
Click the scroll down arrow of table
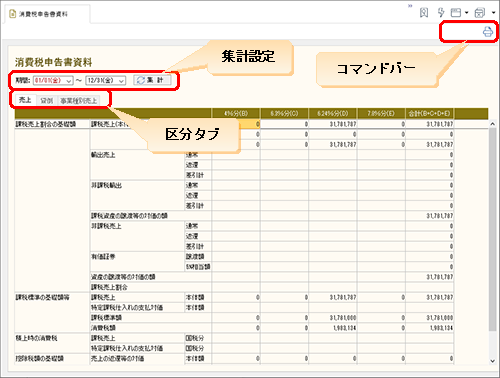[493, 361]
